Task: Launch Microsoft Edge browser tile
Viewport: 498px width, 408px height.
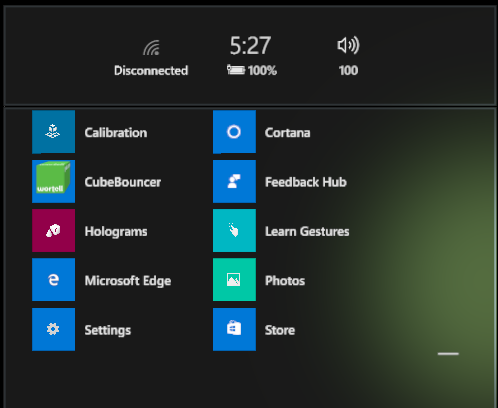Action: pyautogui.click(x=53, y=280)
